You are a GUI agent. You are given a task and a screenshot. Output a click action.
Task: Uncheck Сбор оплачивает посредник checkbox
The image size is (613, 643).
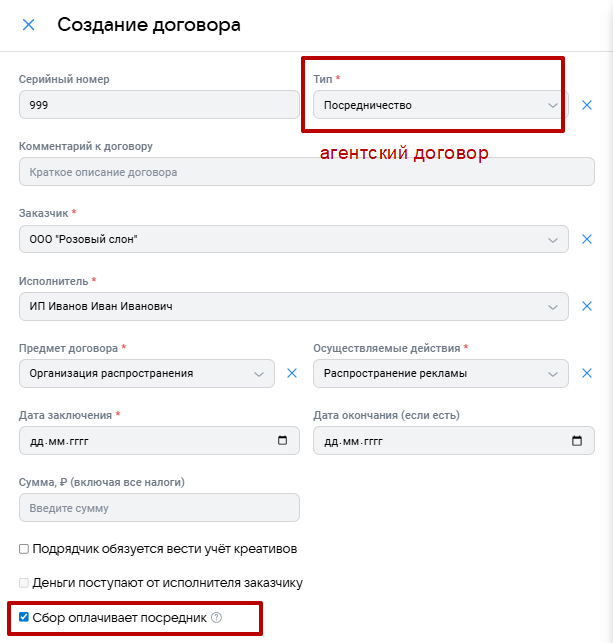point(24,617)
